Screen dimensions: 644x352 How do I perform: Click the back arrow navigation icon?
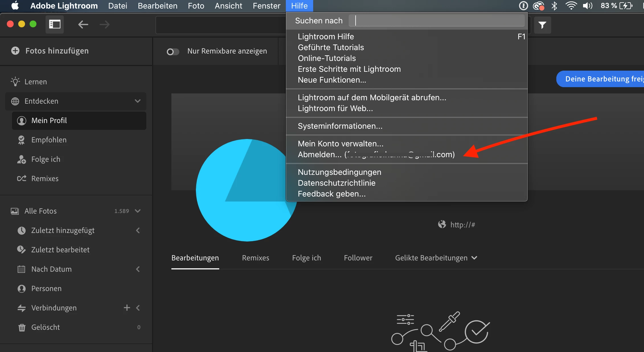(83, 24)
